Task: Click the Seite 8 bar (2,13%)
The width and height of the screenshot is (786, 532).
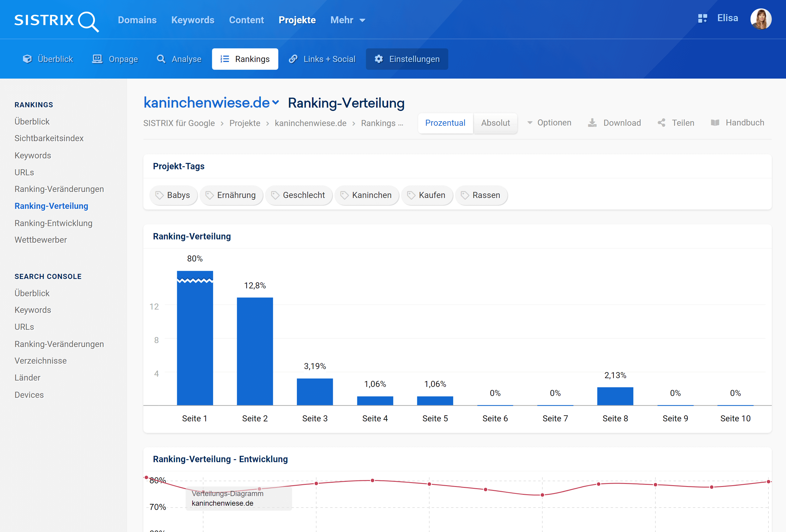Action: [615, 396]
